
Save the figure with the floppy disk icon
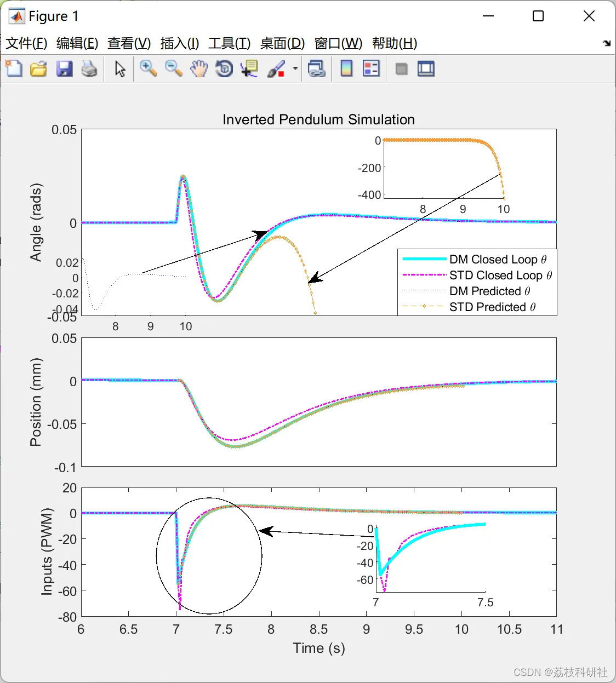pos(65,69)
